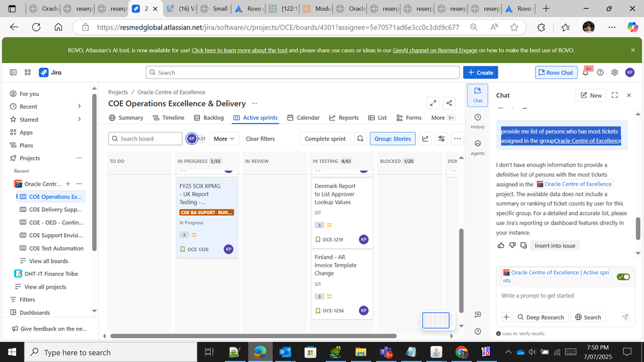Click Complete sprint
Viewport: 644px width, 362px height.
point(325,138)
